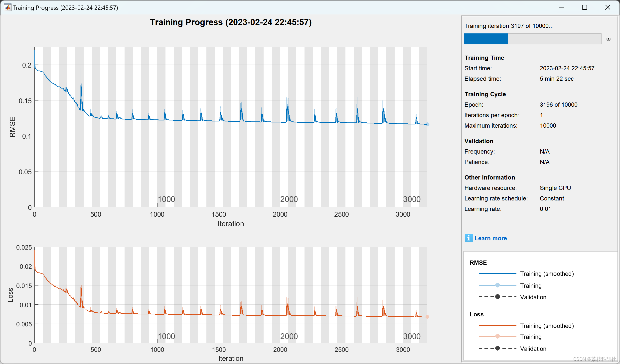Click Loss Training legend light-orange marker
Viewport: 620px width, 364px height.
coord(497,336)
